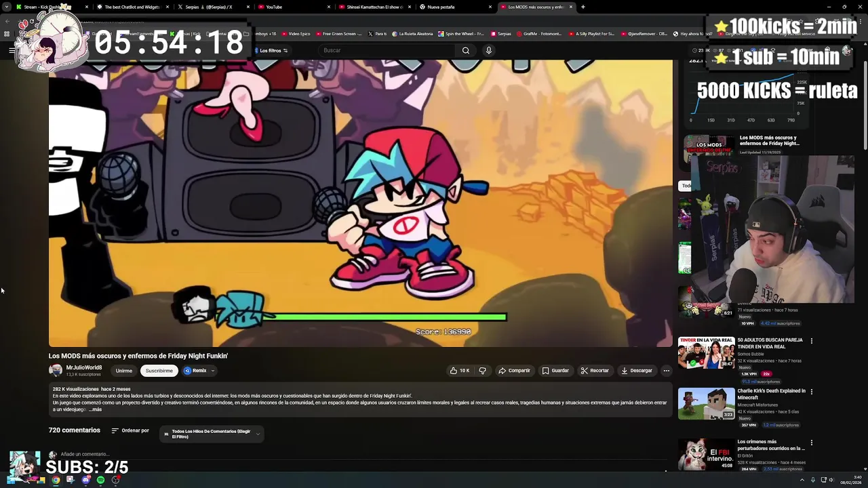868x488 pixels.
Task: Open the Video Epico bookmark
Action: click(296, 33)
